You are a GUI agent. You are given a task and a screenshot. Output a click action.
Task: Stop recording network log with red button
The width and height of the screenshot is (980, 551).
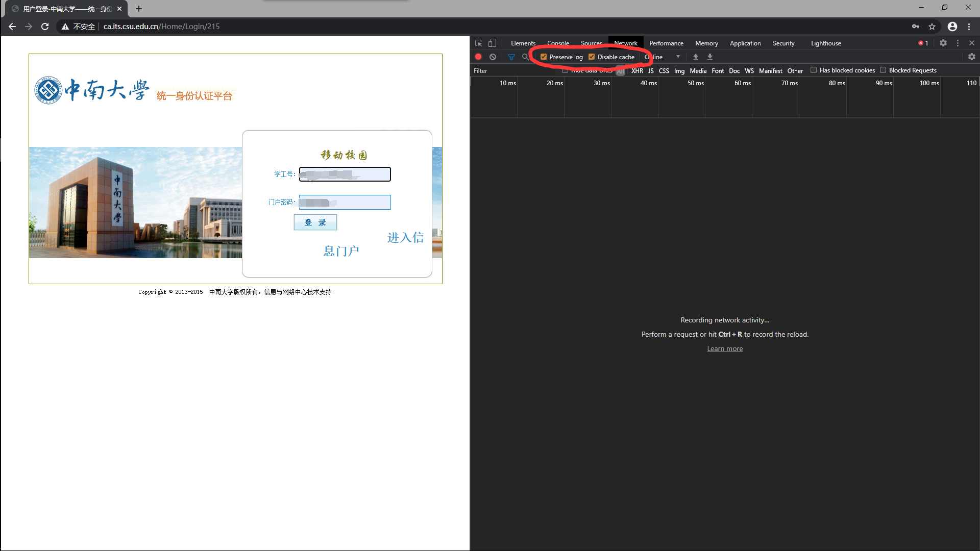[478, 57]
